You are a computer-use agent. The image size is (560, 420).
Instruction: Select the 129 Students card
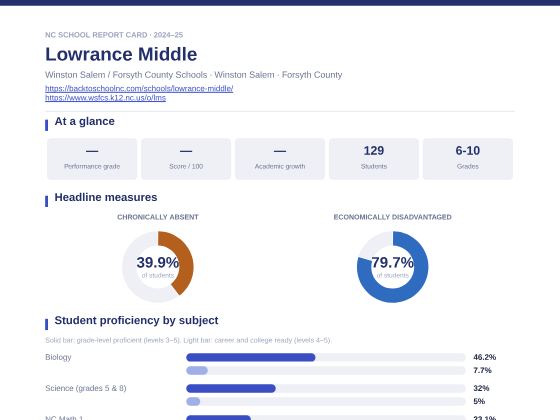tap(374, 159)
